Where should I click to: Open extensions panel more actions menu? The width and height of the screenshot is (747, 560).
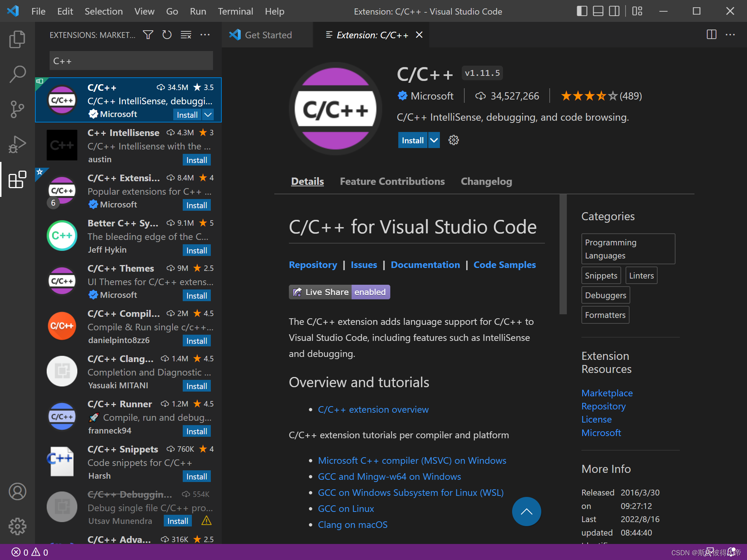point(205,35)
